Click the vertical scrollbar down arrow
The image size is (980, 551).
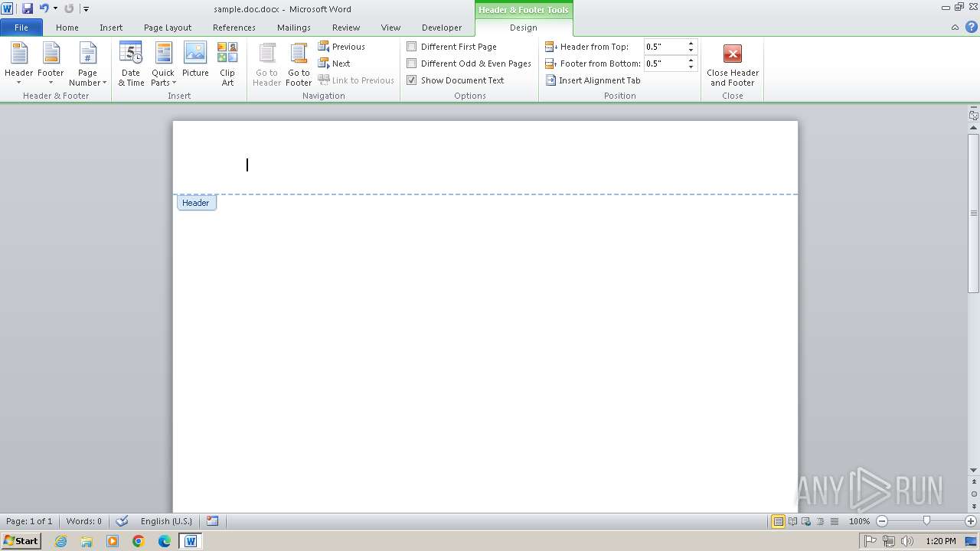point(974,471)
